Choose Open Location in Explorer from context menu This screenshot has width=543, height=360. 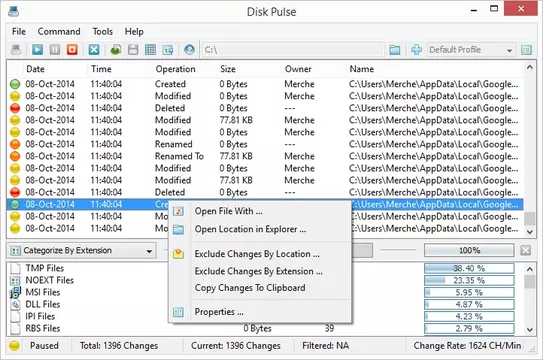point(250,229)
